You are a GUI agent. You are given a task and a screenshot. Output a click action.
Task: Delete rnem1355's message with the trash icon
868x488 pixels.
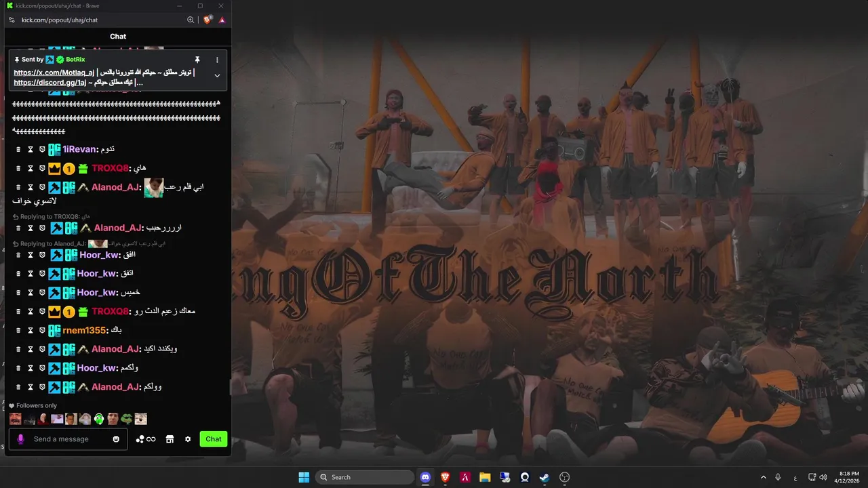click(x=19, y=330)
